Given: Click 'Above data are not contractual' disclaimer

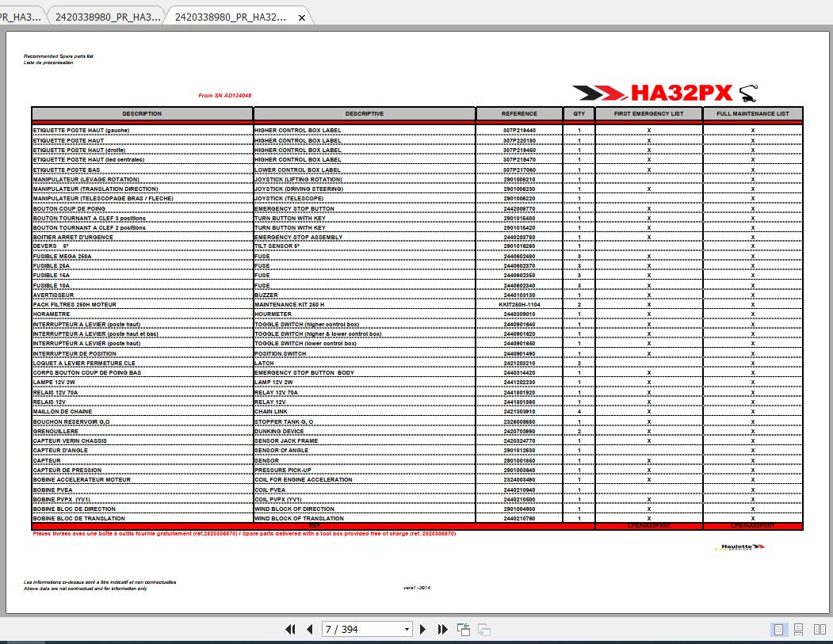Looking at the screenshot, I should tap(85, 589).
